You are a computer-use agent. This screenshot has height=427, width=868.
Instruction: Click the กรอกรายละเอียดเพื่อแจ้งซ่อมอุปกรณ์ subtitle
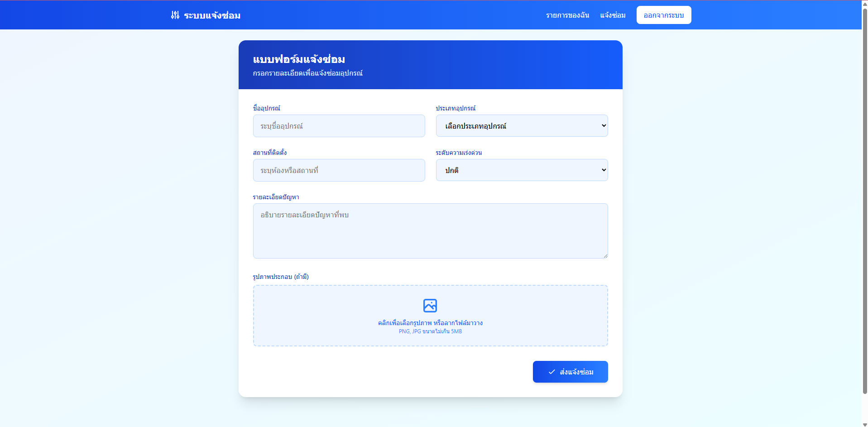pos(308,73)
